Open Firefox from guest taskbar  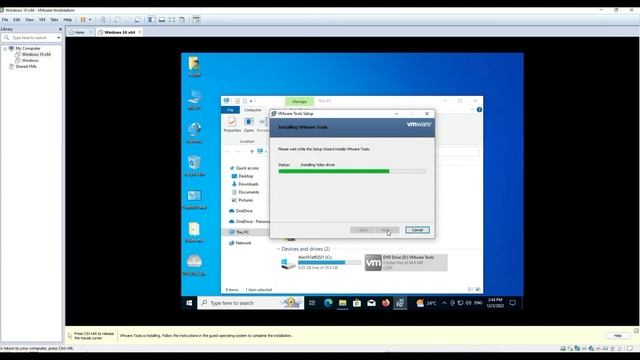click(385, 303)
